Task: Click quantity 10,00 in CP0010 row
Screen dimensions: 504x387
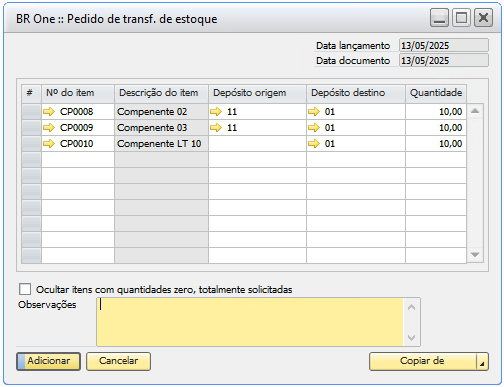Action: [x=436, y=144]
